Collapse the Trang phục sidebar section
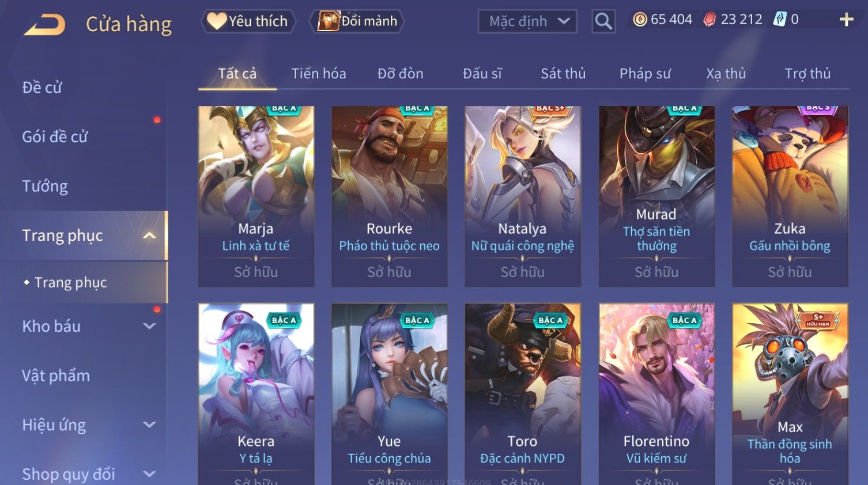868x485 pixels. 149,236
